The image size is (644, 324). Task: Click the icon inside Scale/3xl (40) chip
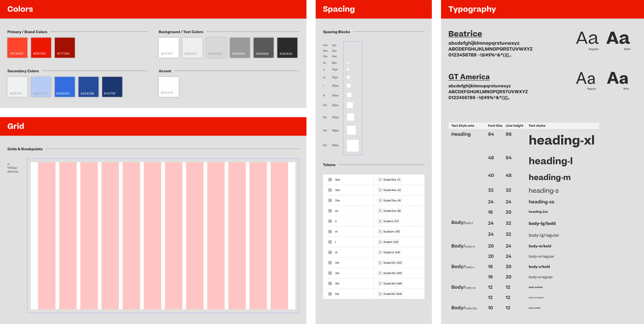380,273
